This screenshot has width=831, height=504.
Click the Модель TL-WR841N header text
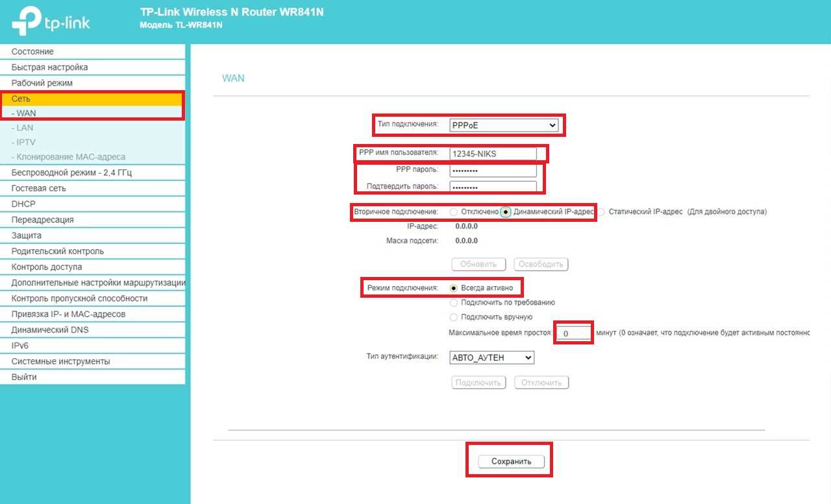[x=181, y=25]
